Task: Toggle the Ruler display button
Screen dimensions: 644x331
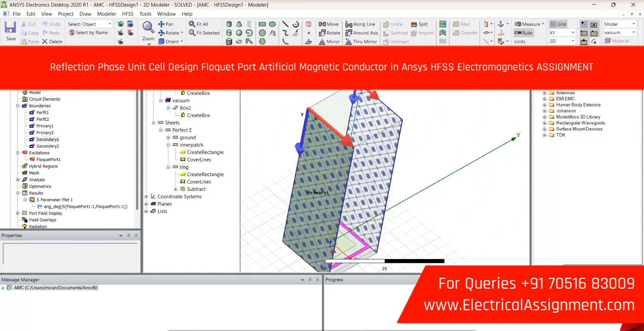Action: (x=524, y=33)
